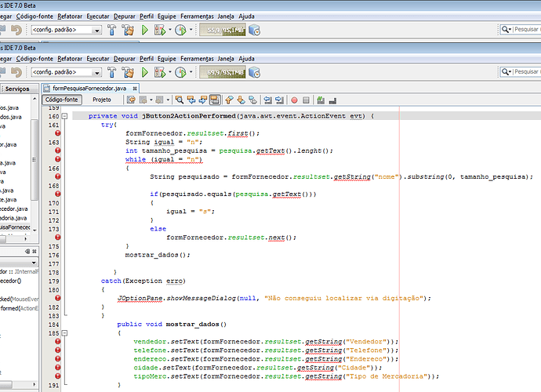Open config. padrão dropdown in back window
The width and height of the screenshot is (541, 392).
click(66, 30)
